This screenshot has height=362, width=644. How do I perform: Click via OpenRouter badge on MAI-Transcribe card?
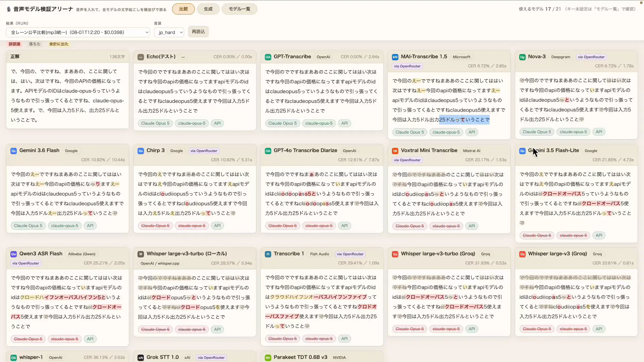407,66
